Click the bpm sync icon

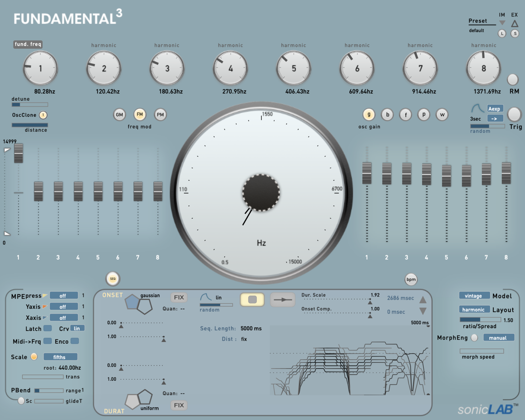(411, 279)
